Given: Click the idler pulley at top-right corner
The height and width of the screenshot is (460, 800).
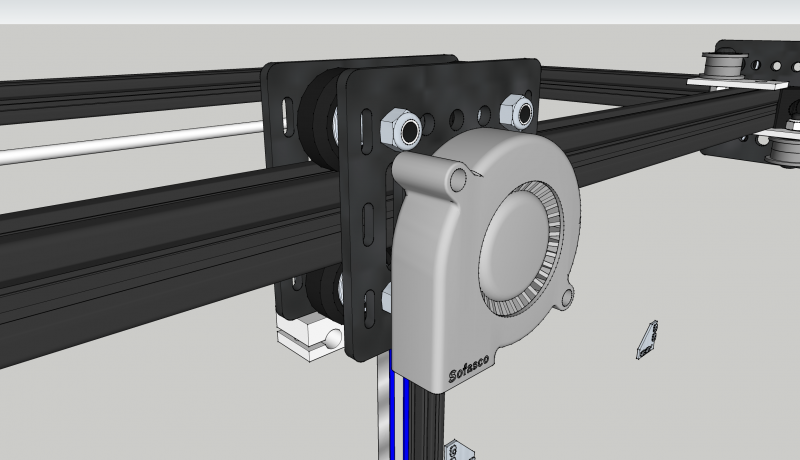Looking at the screenshot, I should tap(720, 68).
